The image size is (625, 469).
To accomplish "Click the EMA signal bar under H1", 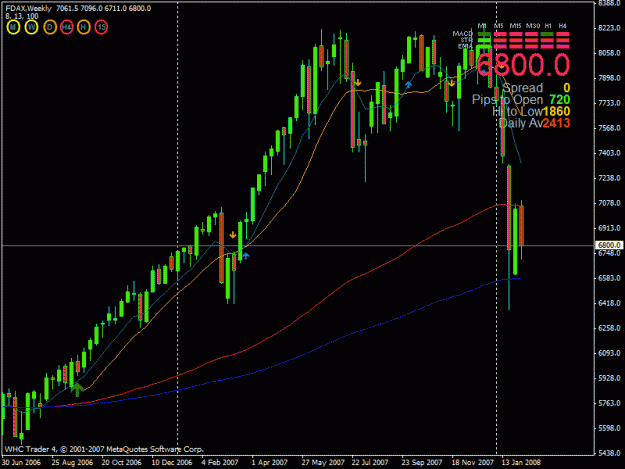I will tap(547, 47).
